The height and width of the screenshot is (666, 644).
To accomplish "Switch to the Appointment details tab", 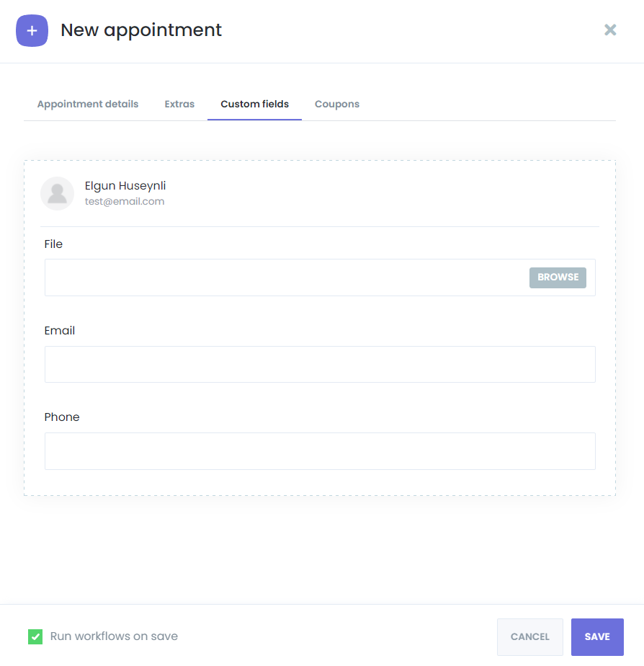I will tap(88, 104).
